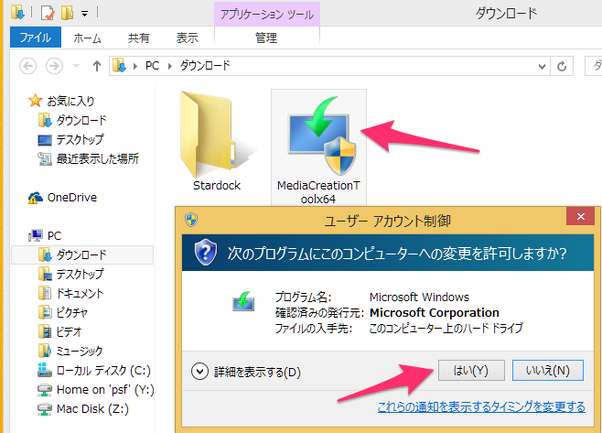Refresh the current folder
Viewport: 602px width, 433px height.
pyautogui.click(x=562, y=66)
